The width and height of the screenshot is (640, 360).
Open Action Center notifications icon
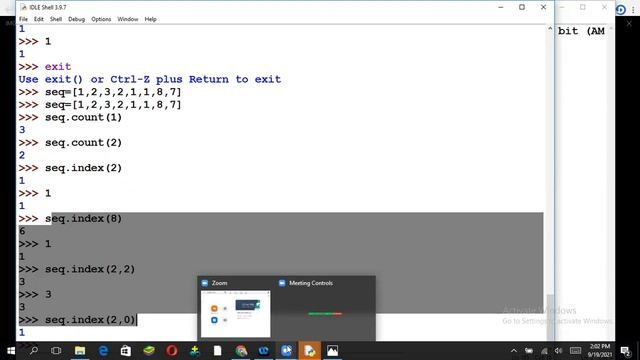pyautogui.click(x=626, y=351)
